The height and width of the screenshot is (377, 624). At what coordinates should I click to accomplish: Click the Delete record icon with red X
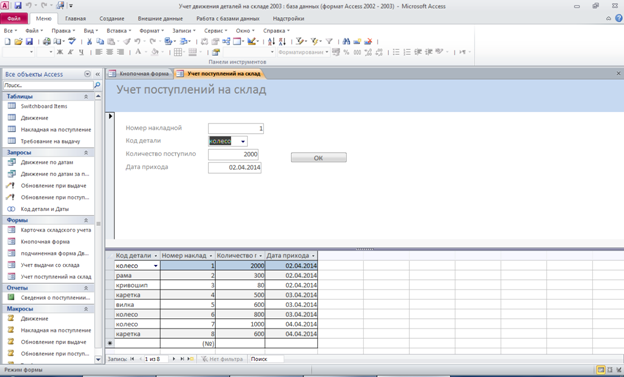368,41
